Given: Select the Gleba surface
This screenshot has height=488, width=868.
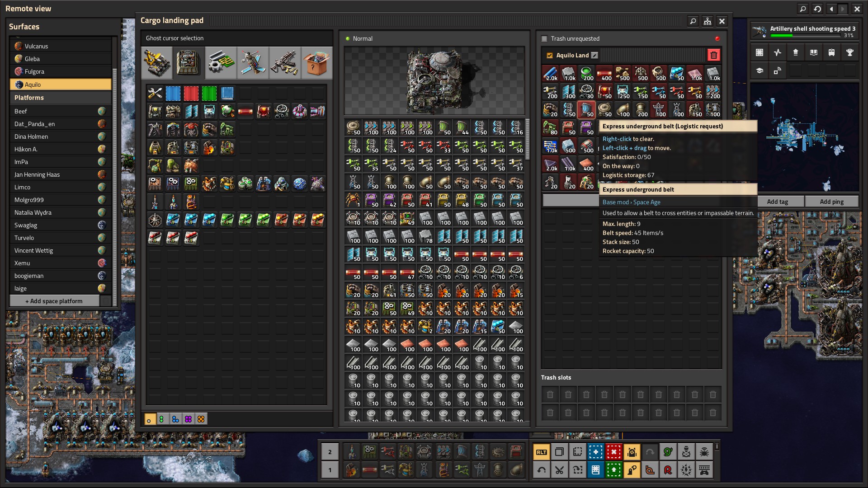Looking at the screenshot, I should coord(61,59).
